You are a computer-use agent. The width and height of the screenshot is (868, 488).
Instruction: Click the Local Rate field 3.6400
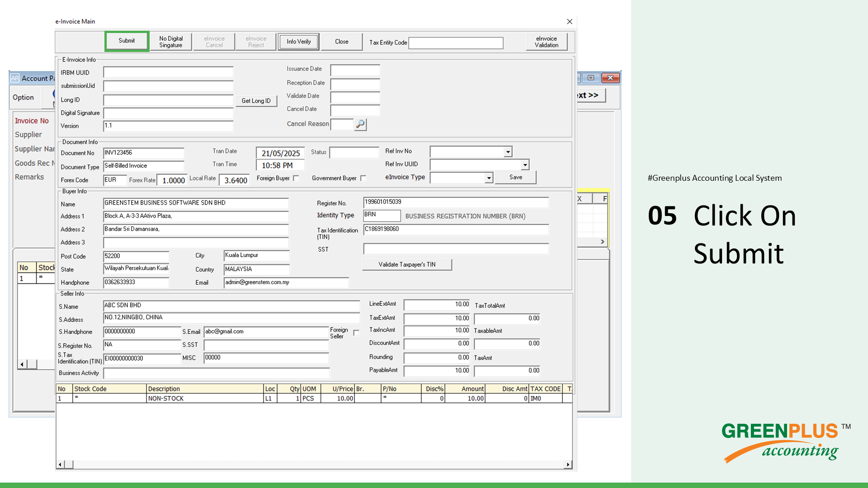pos(234,180)
